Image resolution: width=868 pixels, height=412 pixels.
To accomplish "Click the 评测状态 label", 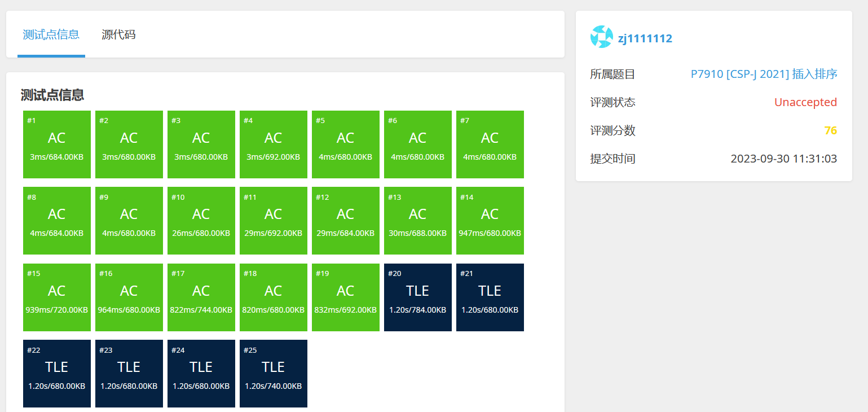I will tap(613, 102).
